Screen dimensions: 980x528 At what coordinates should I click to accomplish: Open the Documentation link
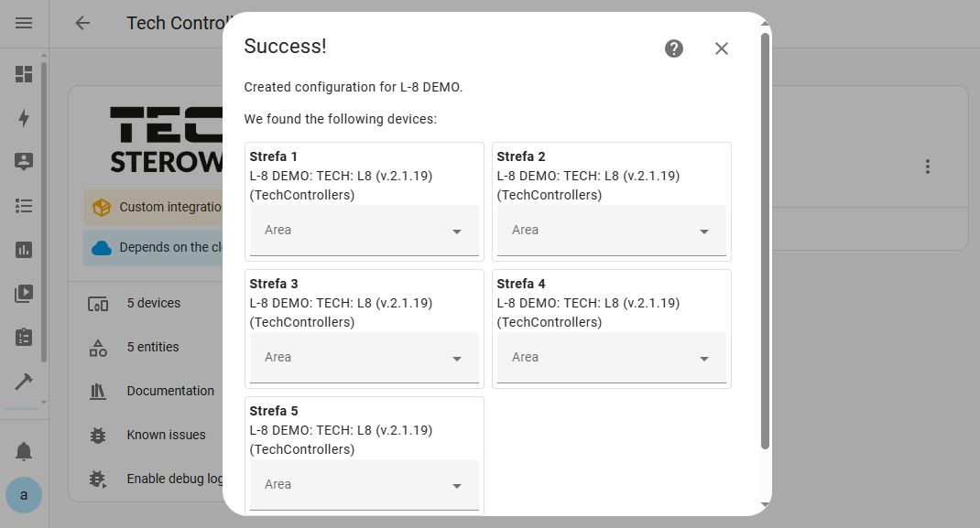170,391
